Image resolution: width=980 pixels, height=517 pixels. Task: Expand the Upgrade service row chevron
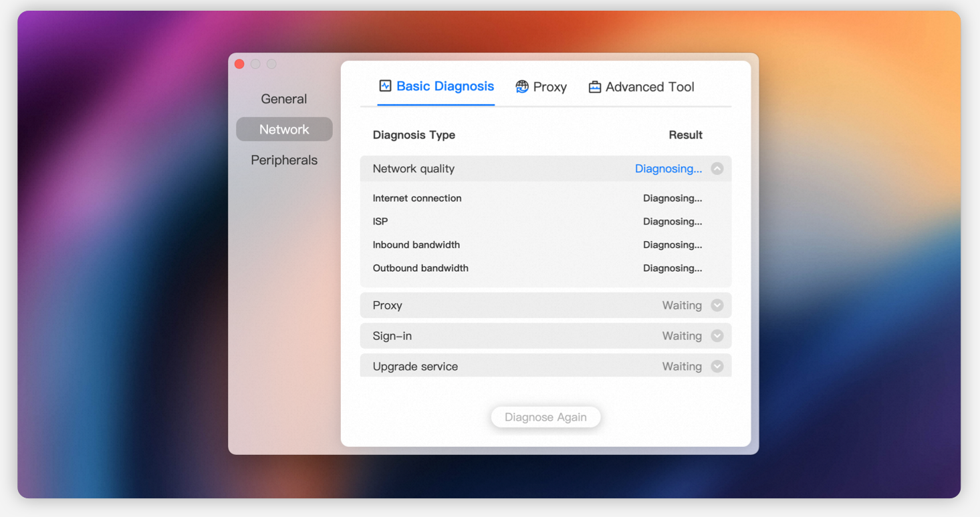[x=717, y=366]
